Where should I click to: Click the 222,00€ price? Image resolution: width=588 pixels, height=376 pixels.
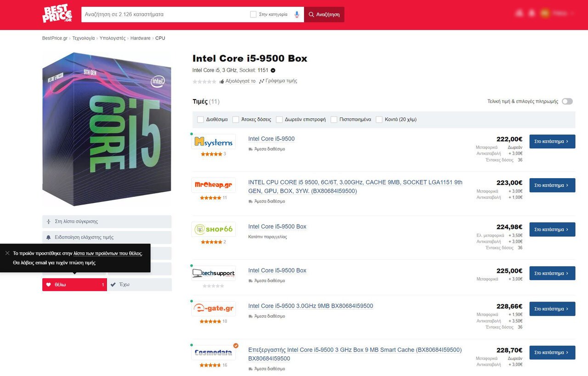509,139
